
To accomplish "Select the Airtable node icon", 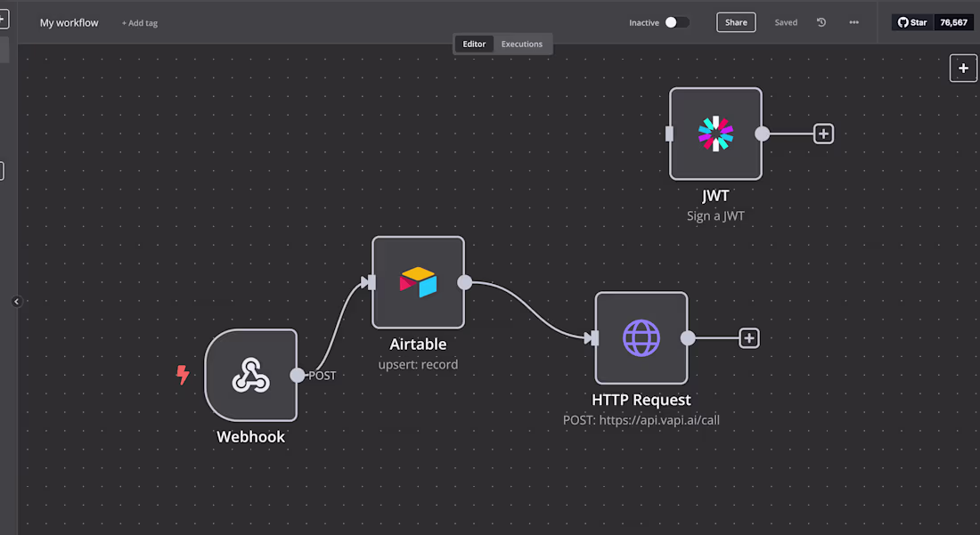I will pos(418,281).
